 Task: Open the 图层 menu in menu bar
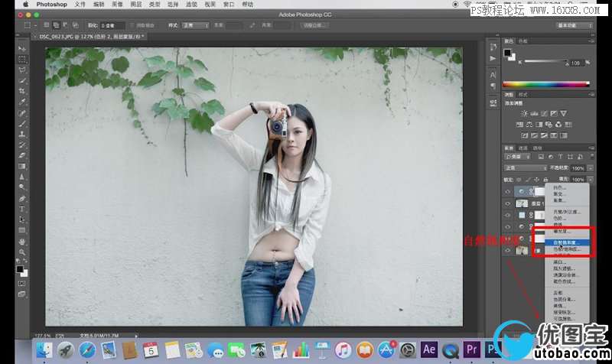(x=136, y=5)
